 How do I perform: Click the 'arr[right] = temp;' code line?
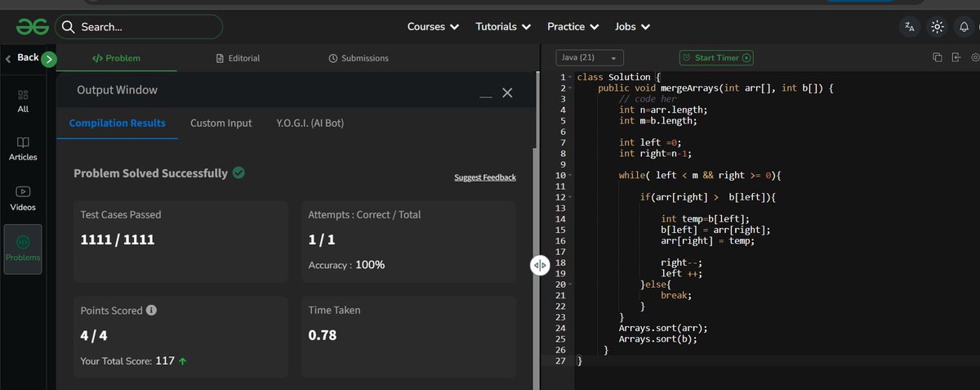click(x=708, y=241)
